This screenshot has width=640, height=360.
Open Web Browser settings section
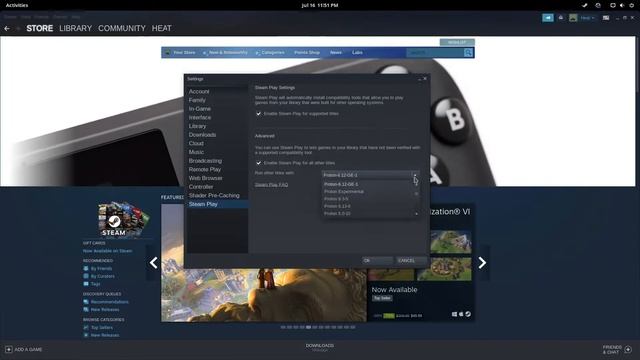click(x=205, y=178)
